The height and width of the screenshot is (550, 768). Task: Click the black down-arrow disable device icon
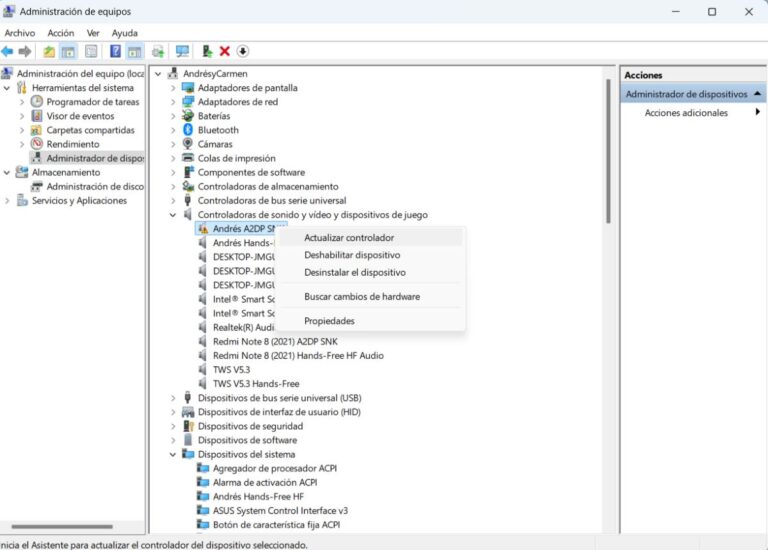click(243, 51)
